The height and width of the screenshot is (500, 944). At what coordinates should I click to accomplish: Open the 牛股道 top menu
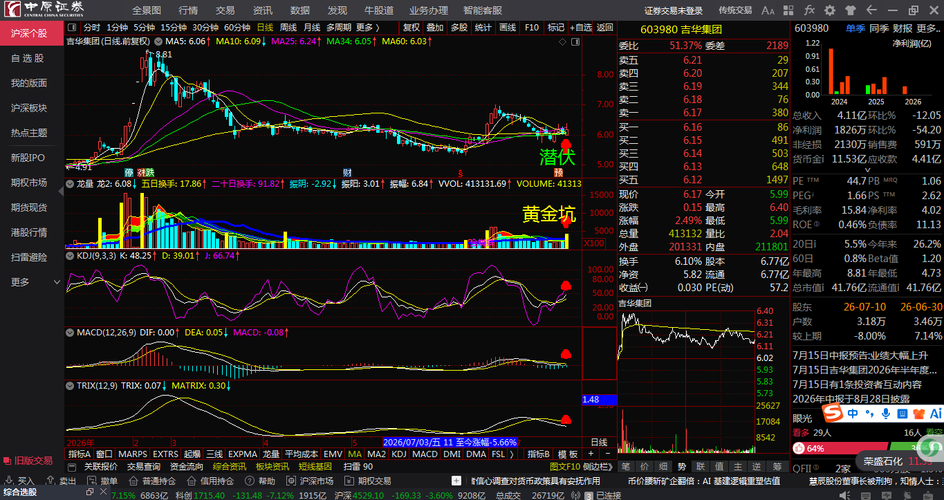[x=379, y=10]
